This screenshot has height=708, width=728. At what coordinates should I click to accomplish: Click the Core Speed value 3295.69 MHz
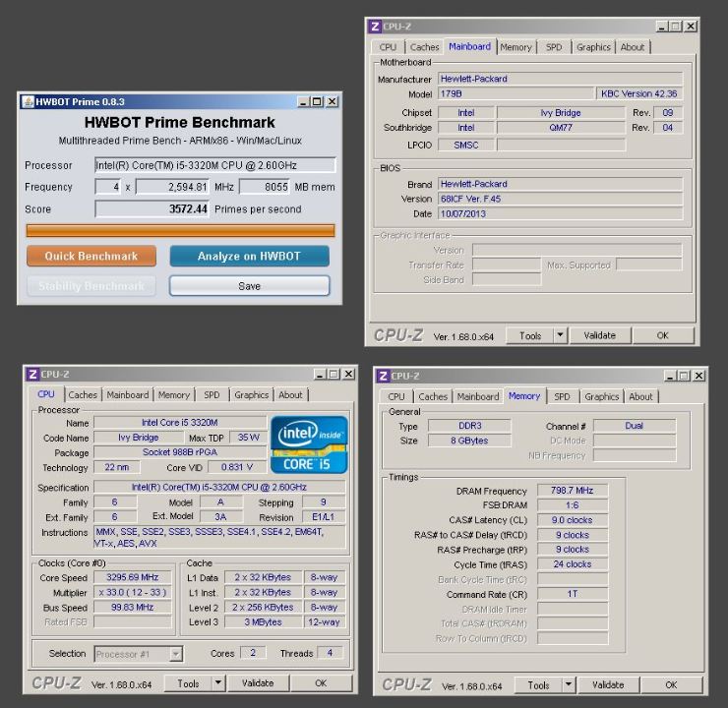point(133,577)
